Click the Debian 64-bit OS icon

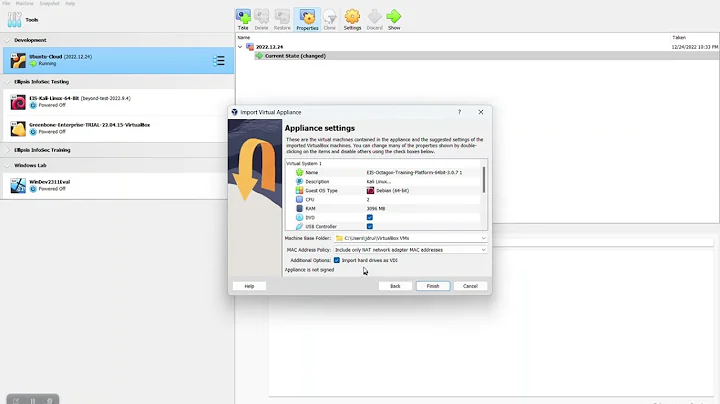pos(370,190)
